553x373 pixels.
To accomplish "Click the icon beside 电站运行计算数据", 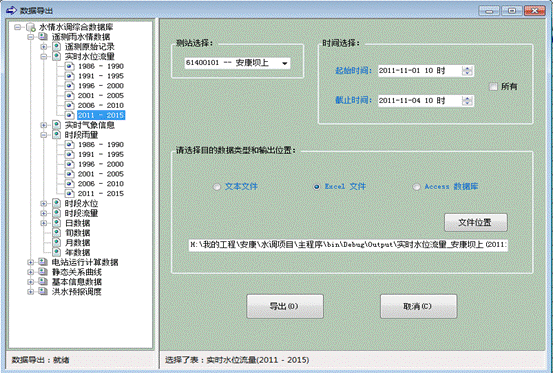I will tap(43, 262).
